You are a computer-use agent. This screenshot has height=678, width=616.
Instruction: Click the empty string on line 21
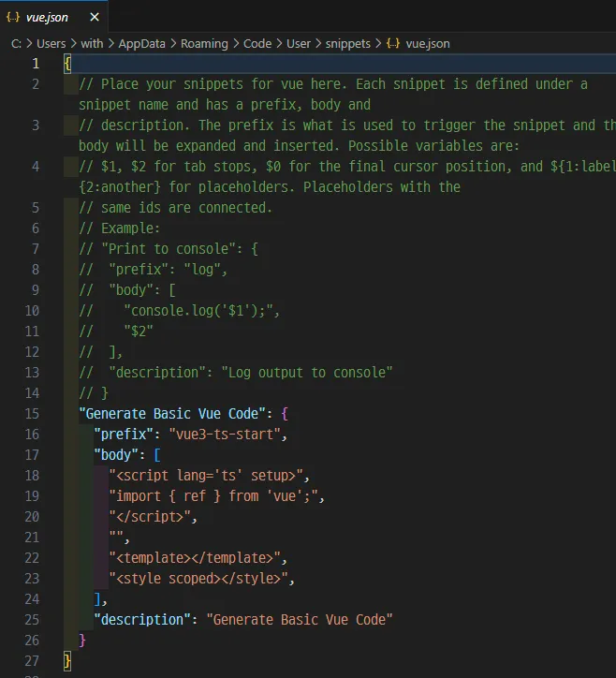(x=116, y=535)
